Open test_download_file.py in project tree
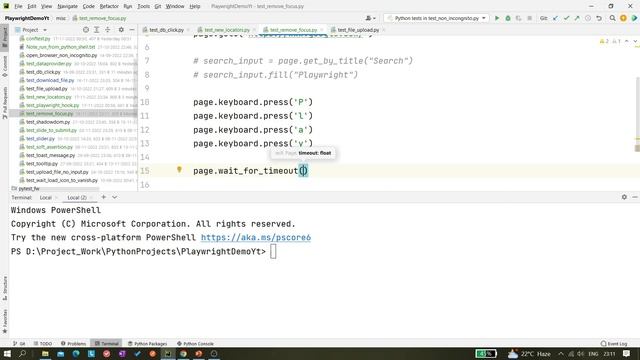The width and height of the screenshot is (640, 360). tap(50, 80)
